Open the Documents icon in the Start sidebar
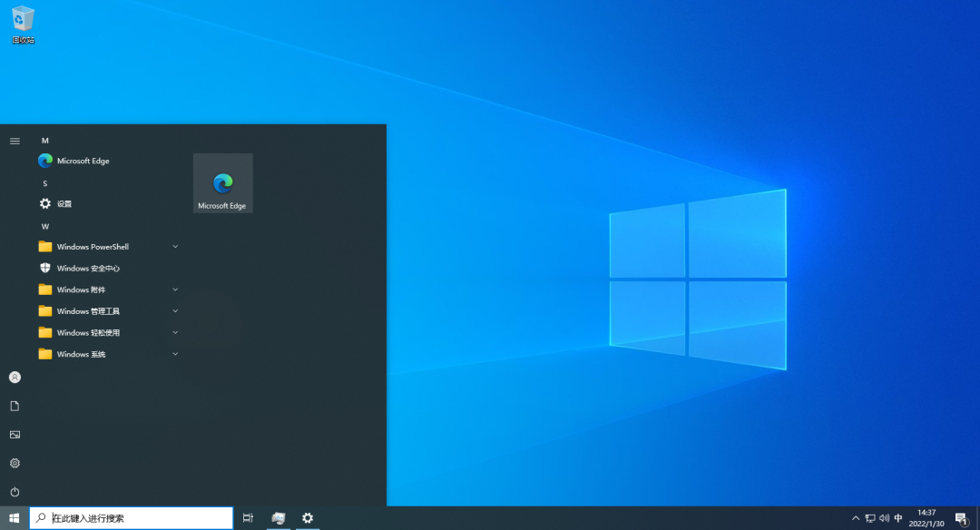The height and width of the screenshot is (530, 980). pos(15,406)
